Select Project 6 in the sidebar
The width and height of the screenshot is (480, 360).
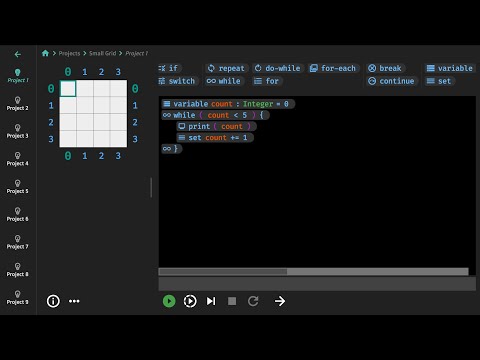point(18,214)
